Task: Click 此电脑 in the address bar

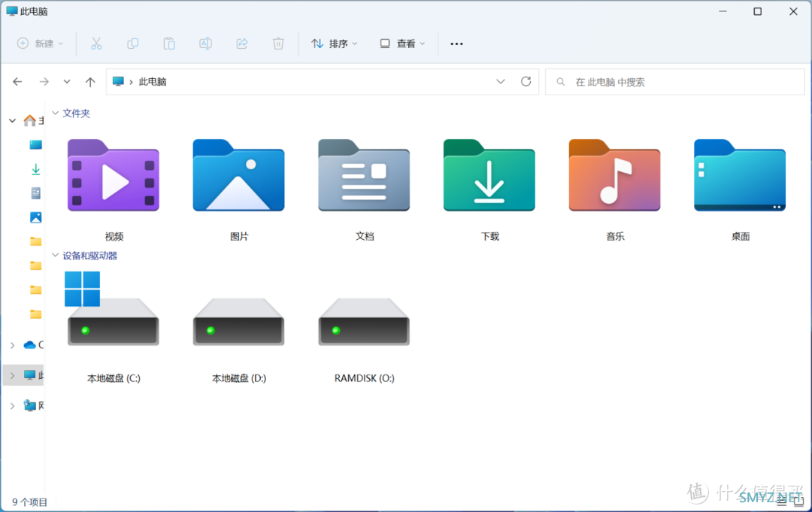Action: (153, 82)
